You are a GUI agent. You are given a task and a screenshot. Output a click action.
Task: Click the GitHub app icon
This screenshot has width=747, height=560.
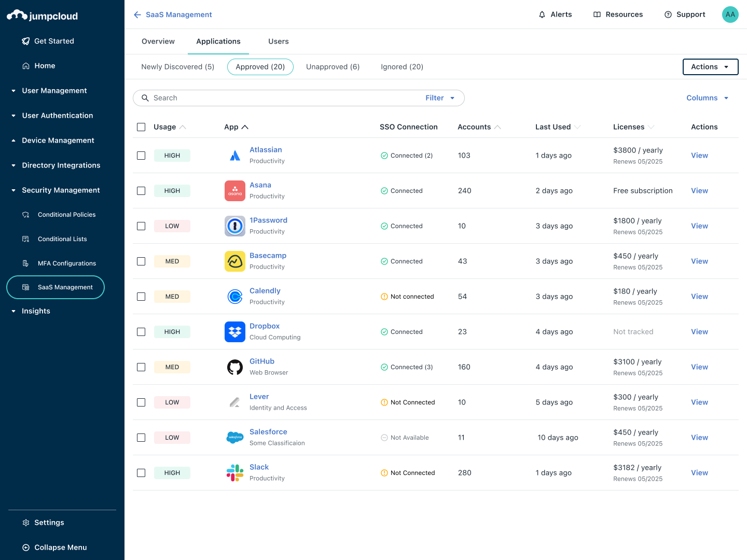234,367
